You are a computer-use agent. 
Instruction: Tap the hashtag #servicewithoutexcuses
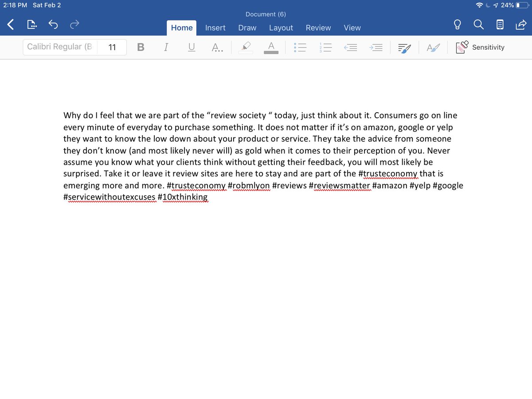click(x=109, y=197)
